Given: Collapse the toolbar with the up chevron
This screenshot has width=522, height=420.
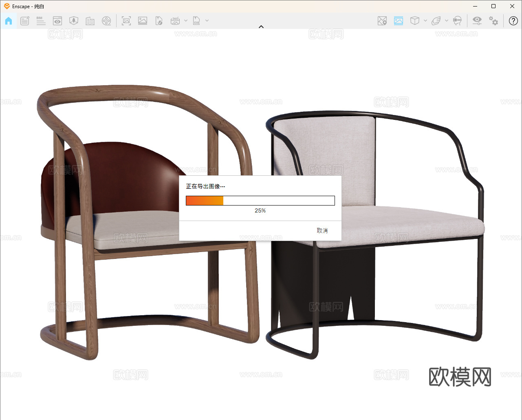Looking at the screenshot, I should pyautogui.click(x=261, y=27).
